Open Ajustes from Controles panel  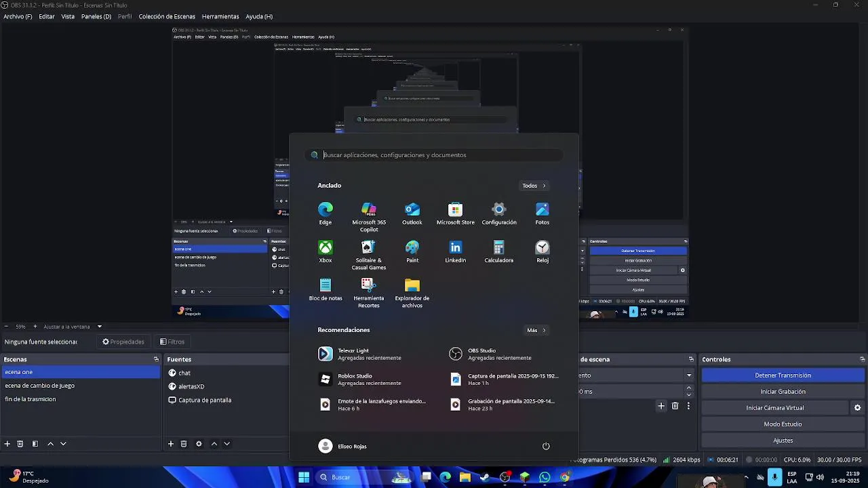[x=783, y=441]
